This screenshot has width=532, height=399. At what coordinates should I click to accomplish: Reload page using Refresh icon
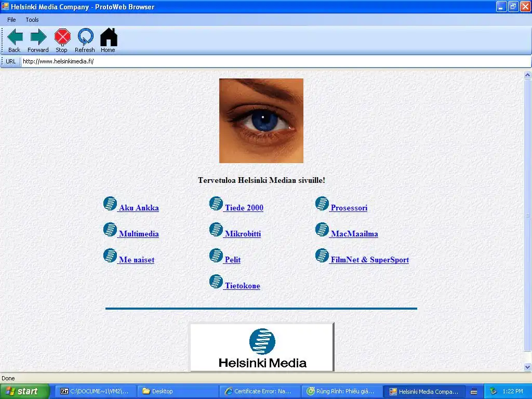(85, 41)
